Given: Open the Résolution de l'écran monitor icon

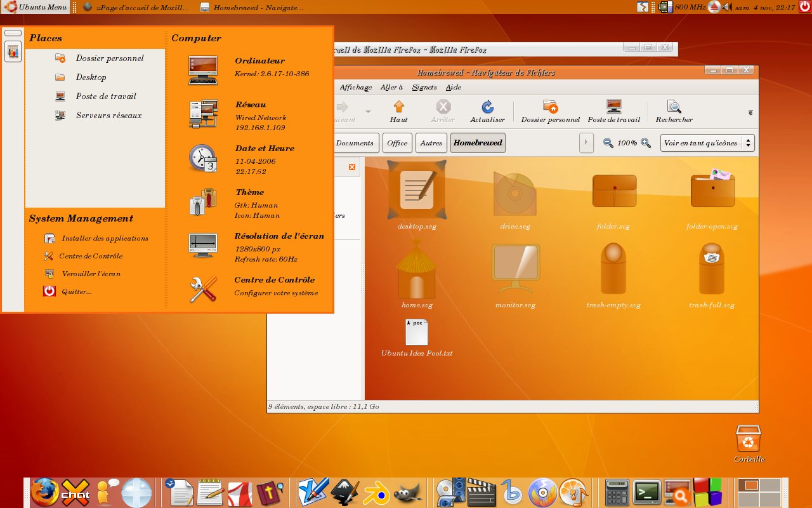Looking at the screenshot, I should 203,245.
